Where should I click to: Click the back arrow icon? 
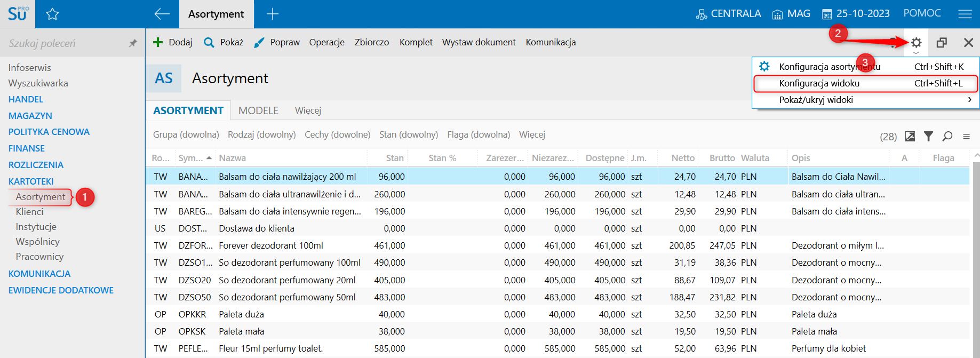tap(162, 14)
